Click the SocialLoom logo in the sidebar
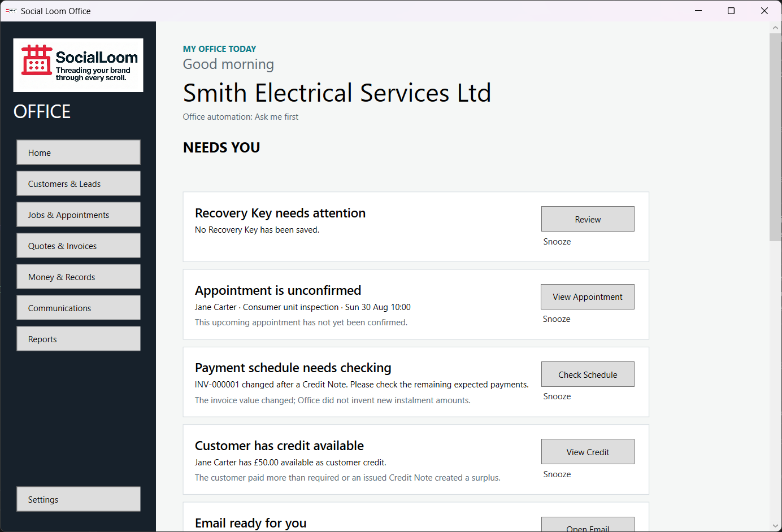782x532 pixels. pos(78,65)
